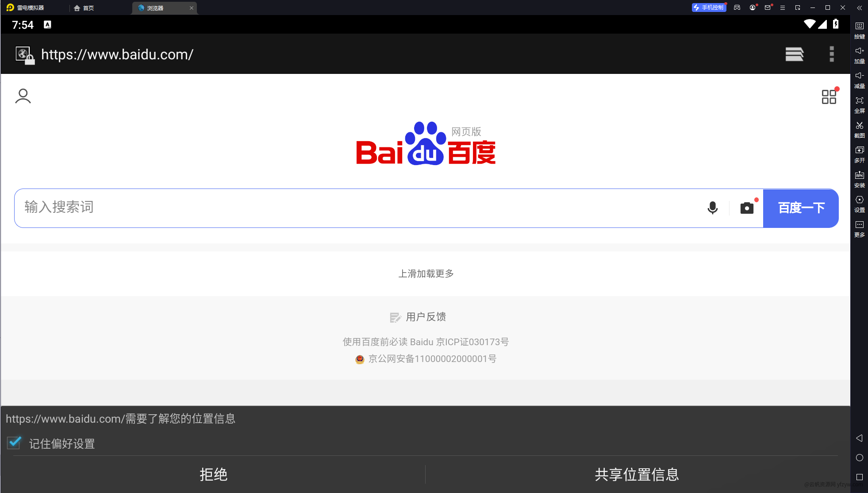Expand the 更多 sidebar tools
The image size is (868, 493).
coord(859,228)
